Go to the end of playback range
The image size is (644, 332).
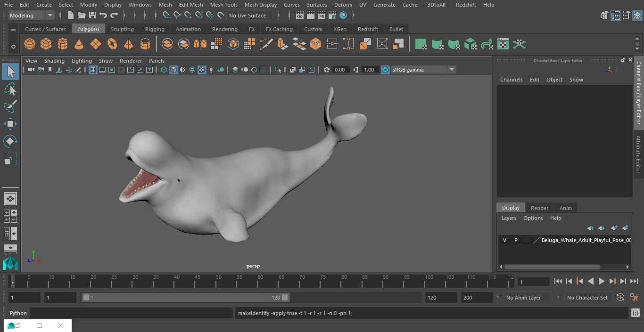[x=634, y=281]
